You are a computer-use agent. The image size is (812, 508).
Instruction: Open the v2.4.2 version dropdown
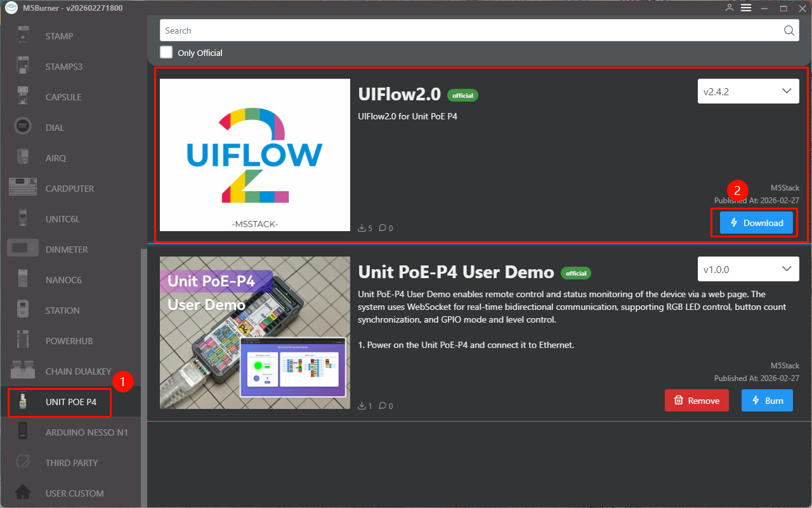click(748, 91)
